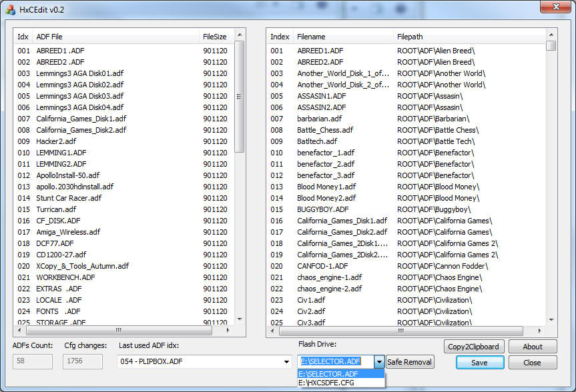Viewport: 576px width, 392px height.
Task: Select DCF77.ADF row
Action: (123, 243)
